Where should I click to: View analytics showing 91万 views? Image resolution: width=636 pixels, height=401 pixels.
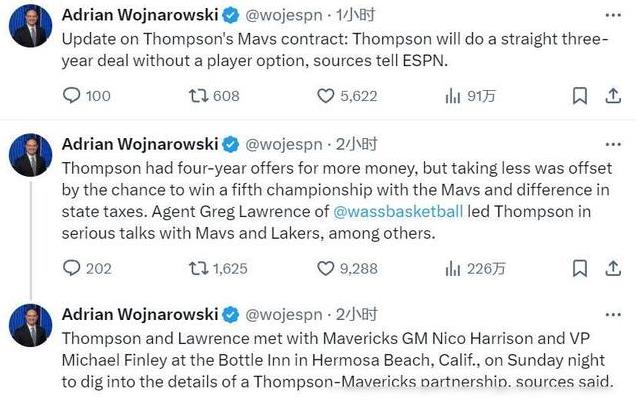coord(470,96)
